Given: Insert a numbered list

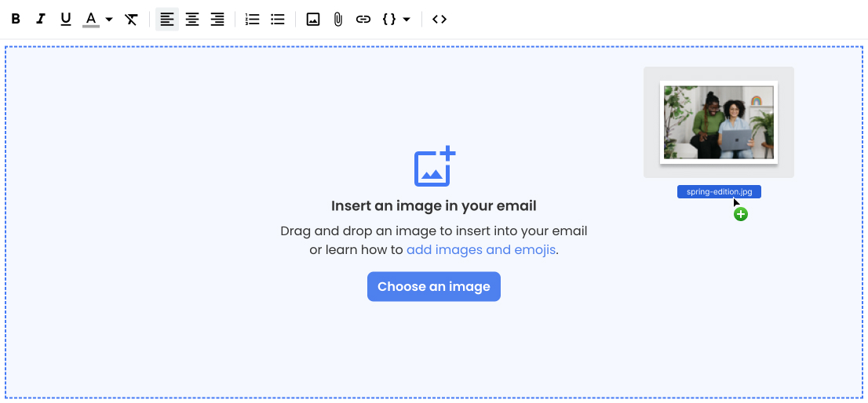Looking at the screenshot, I should pos(253,20).
